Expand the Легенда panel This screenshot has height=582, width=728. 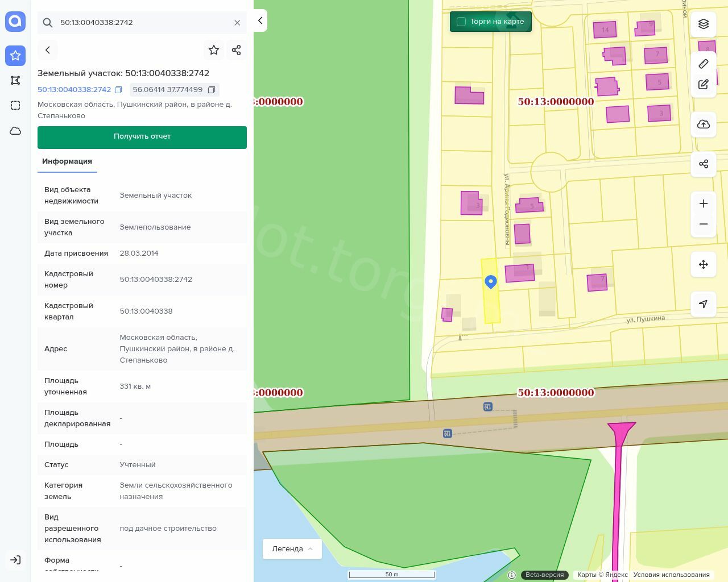[x=292, y=549]
